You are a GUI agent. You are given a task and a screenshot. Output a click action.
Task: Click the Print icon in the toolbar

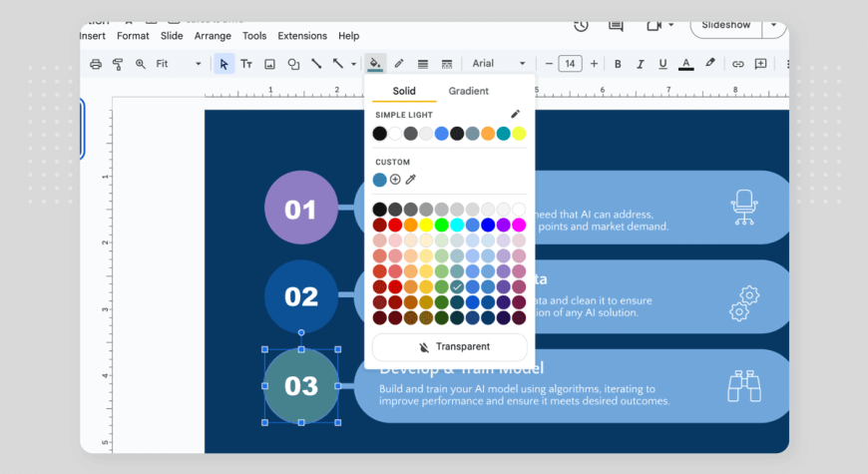[x=96, y=64]
